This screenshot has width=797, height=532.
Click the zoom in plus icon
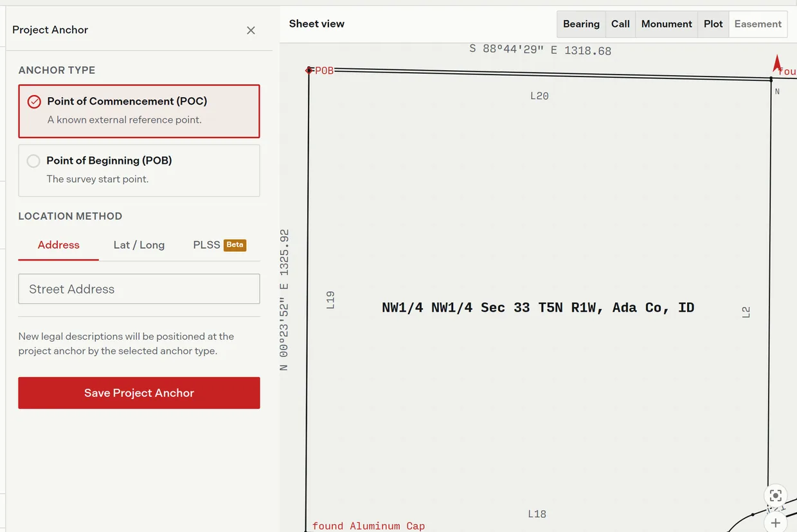776,522
